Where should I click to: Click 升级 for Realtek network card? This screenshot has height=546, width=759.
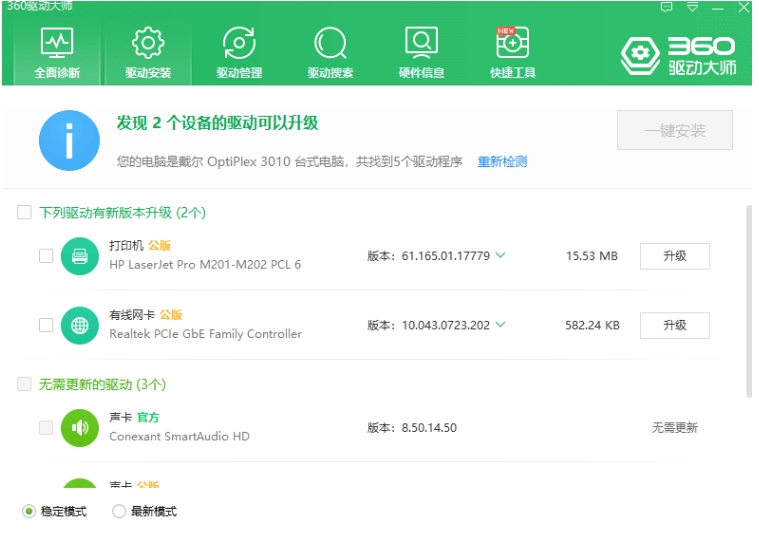point(675,325)
